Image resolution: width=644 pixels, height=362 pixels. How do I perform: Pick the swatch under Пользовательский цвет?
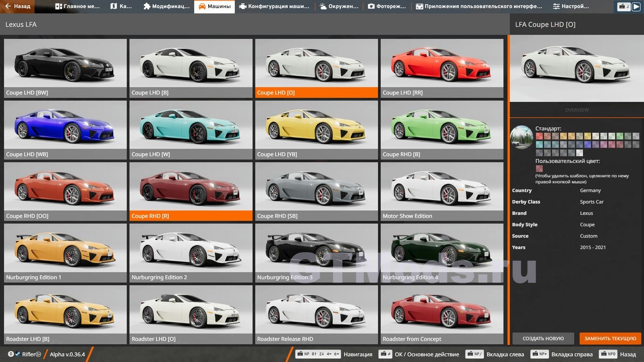tap(539, 168)
